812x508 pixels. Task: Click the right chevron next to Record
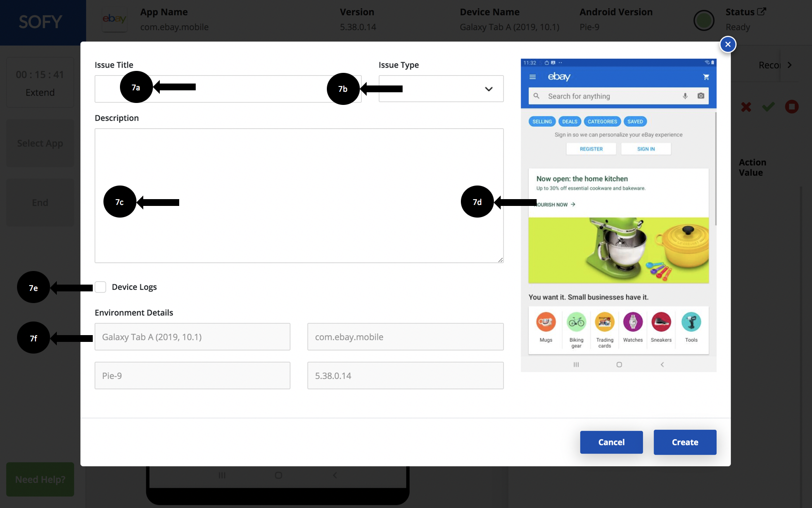(x=790, y=65)
